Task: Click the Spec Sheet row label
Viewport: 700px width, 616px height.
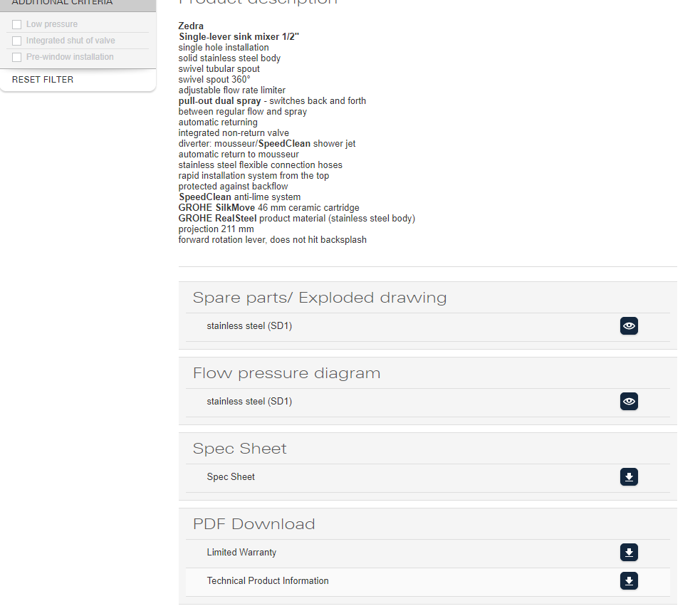Action: point(231,477)
